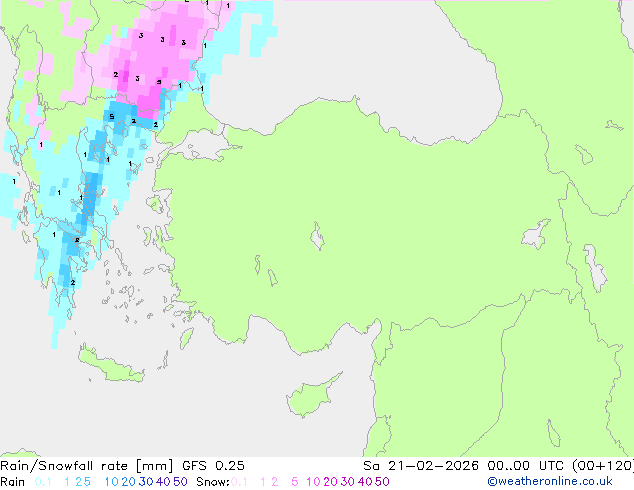Image resolution: width=634 pixels, height=490 pixels.
Task: Click the "Snow:" legend label
Action: pyautogui.click(x=213, y=482)
